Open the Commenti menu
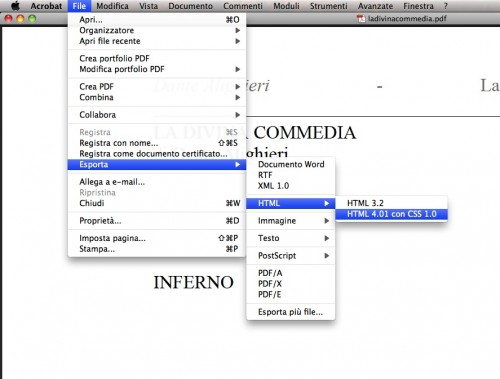Viewport: 500px width, 379px height. pyautogui.click(x=243, y=6)
